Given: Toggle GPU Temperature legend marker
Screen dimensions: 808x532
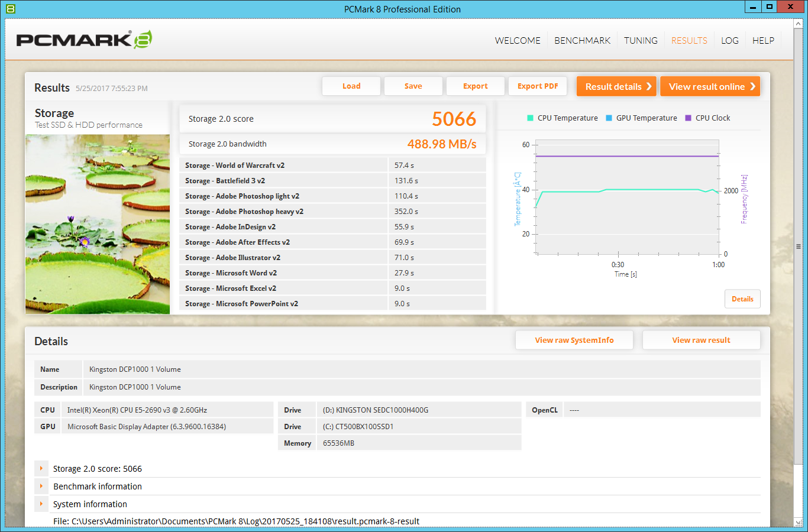Looking at the screenshot, I should pos(609,118).
